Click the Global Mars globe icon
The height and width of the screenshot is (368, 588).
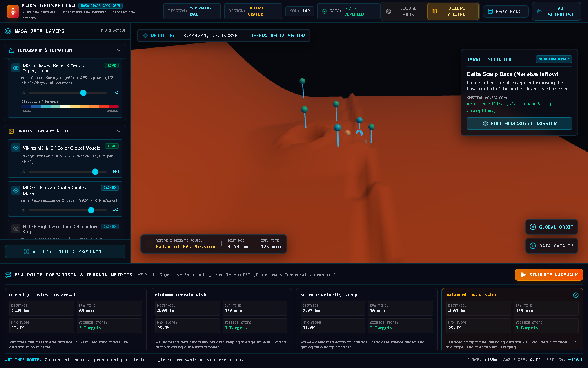[x=389, y=11]
